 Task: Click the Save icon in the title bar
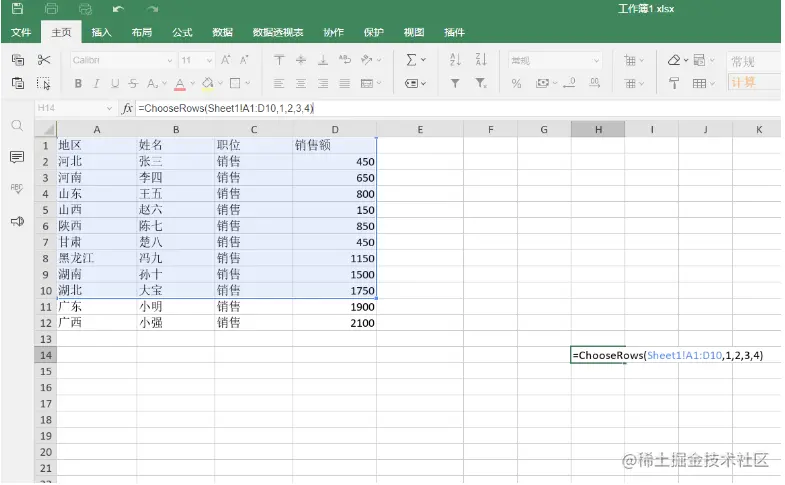coord(18,9)
